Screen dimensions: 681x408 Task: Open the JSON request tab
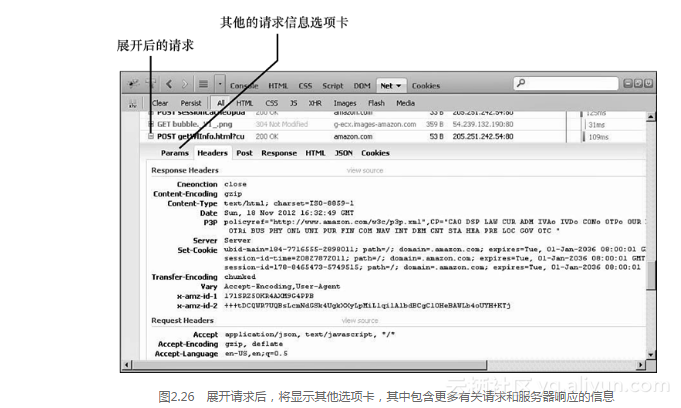click(344, 153)
